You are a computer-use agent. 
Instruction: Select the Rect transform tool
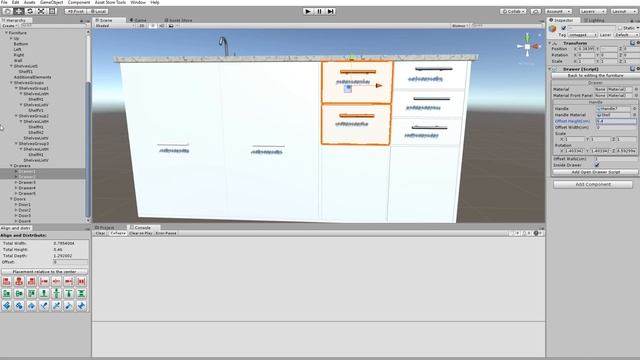(x=52, y=11)
